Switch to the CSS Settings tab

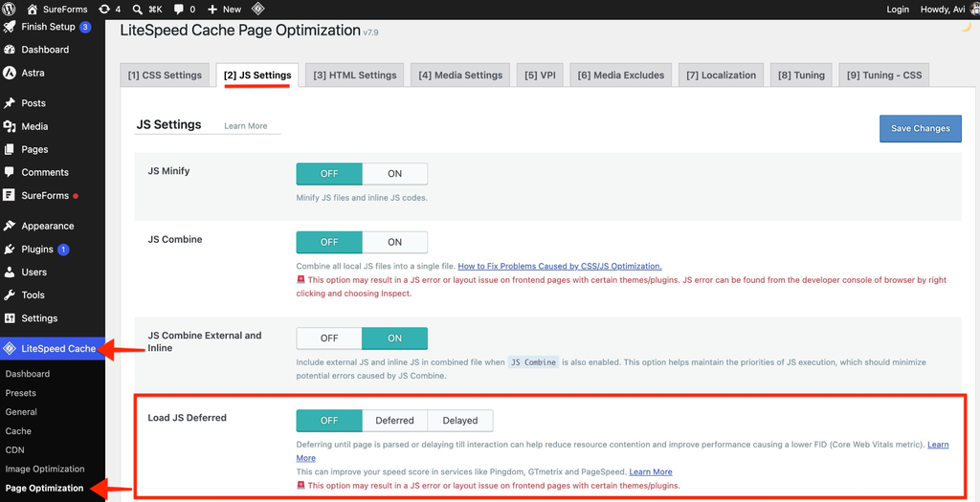(165, 75)
